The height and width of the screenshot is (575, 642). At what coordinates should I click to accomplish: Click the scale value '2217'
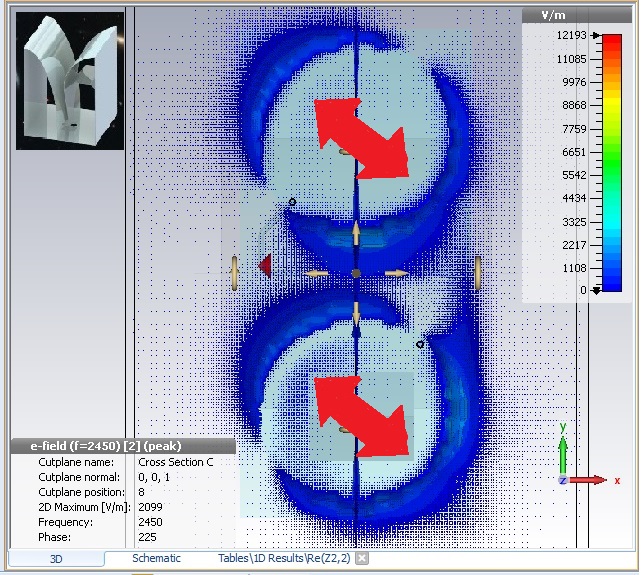(574, 245)
